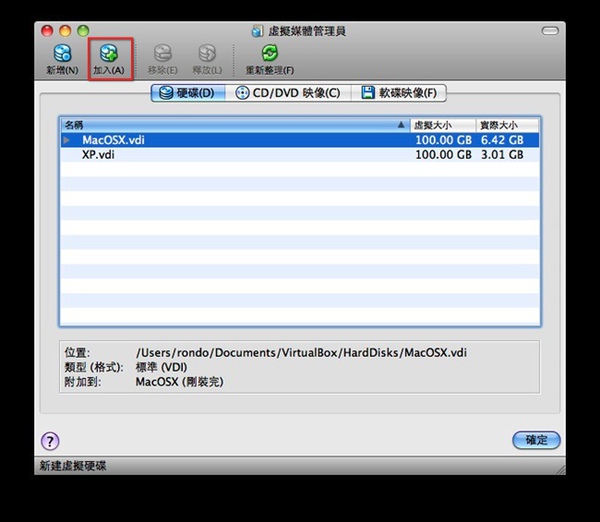Click the red close window button
This screenshot has width=600, height=522.
tap(47, 31)
